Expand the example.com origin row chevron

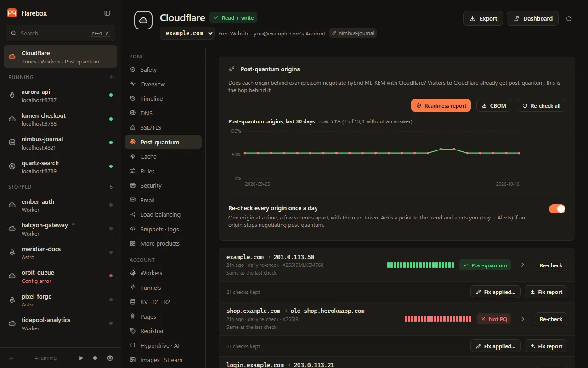click(x=522, y=265)
